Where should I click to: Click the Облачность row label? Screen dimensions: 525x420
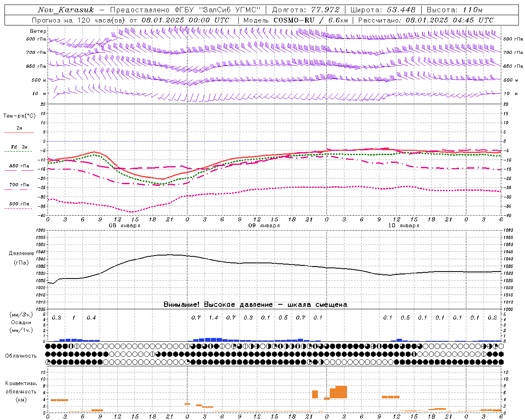pos(21,356)
